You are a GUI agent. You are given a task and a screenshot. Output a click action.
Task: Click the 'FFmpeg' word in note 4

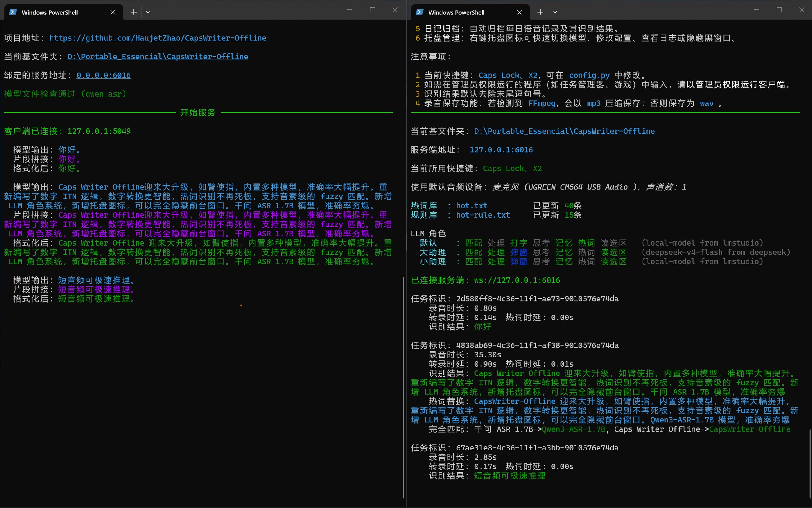[x=542, y=103]
